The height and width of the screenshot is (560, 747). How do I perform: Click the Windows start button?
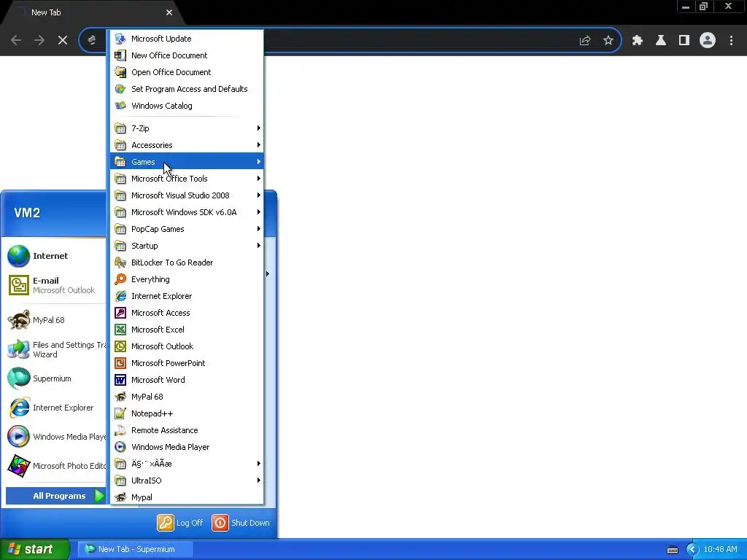click(x=35, y=549)
